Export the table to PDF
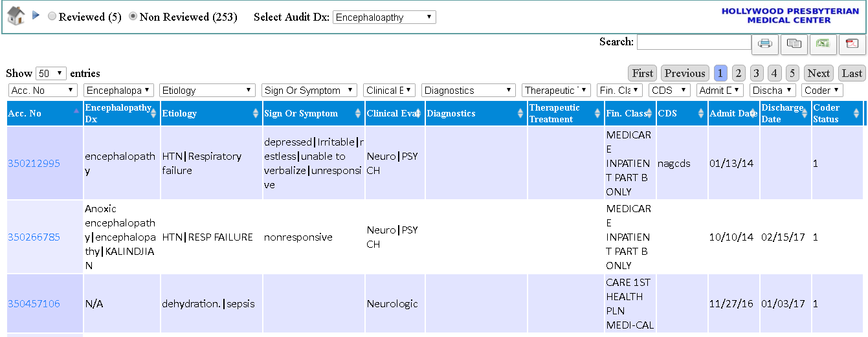Image resolution: width=868 pixels, height=337 pixels. point(852,43)
